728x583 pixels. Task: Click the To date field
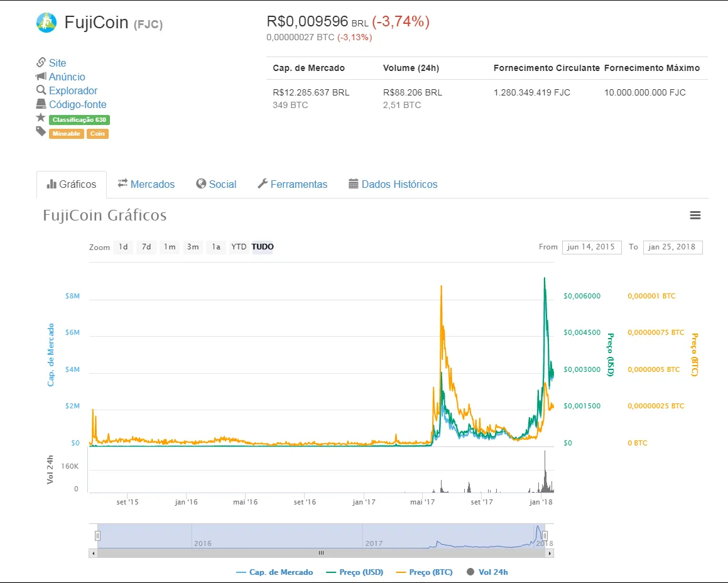click(x=673, y=247)
